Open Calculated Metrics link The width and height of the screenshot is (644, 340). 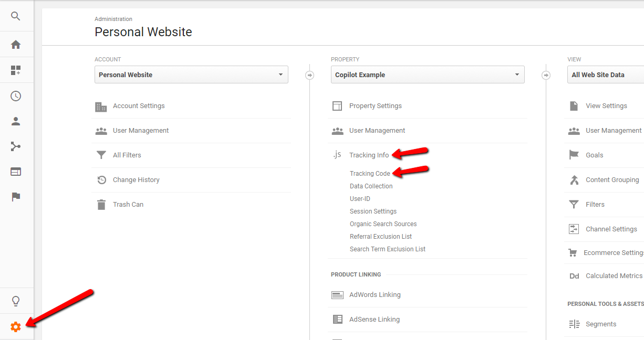[x=614, y=276]
